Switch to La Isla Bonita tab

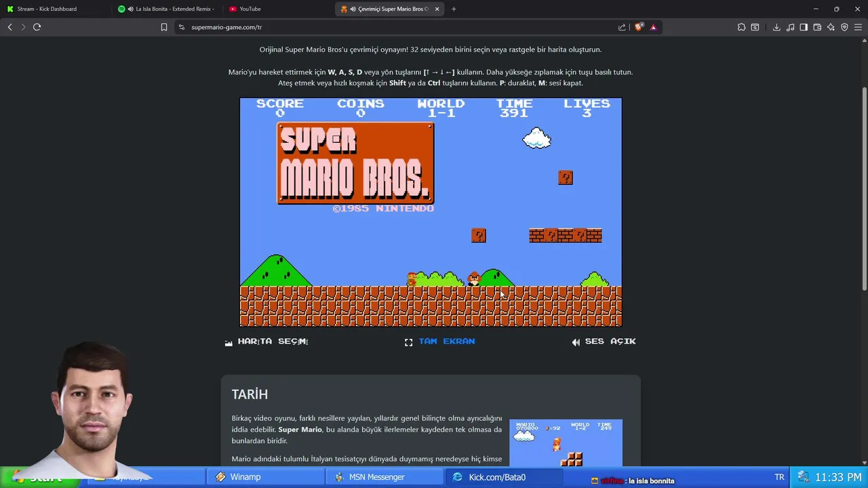click(x=166, y=9)
